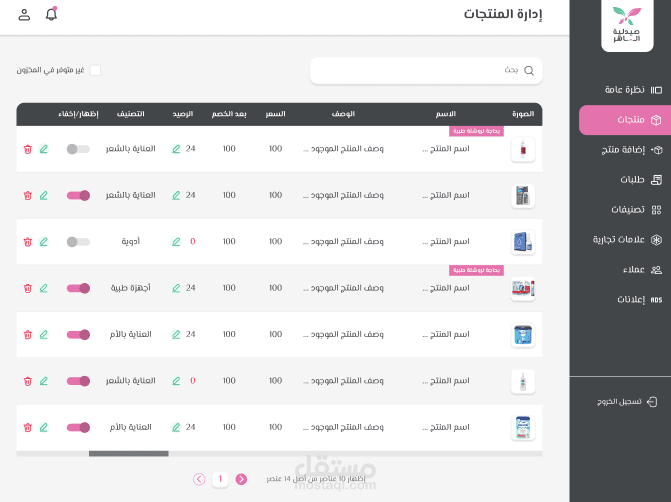The image size is (671, 502).
Task: Edit stock of hidden العناية بالشعر product
Action: click(x=176, y=149)
